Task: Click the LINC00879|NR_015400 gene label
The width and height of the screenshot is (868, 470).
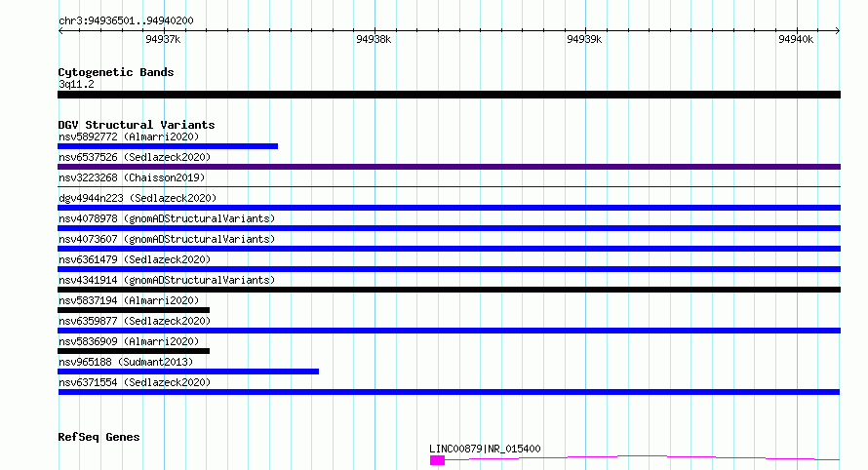Action: pos(485,449)
